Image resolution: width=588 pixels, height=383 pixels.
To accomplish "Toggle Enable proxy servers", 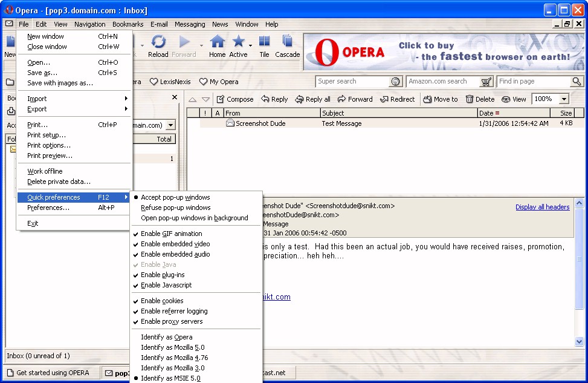I will [x=195, y=321].
